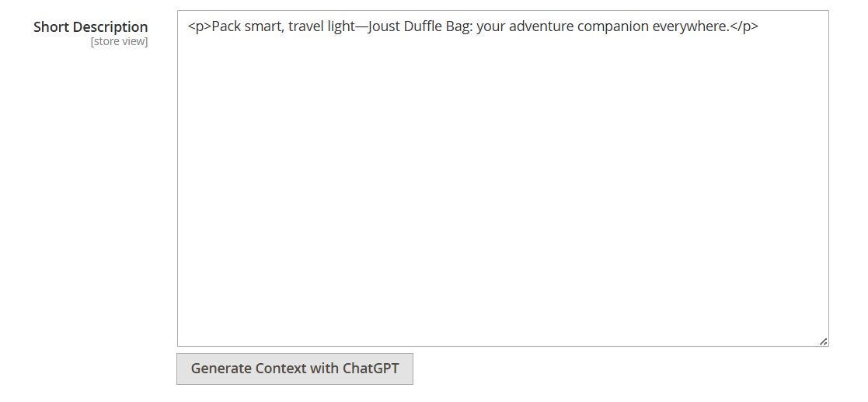The width and height of the screenshot is (868, 402).
Task: Click the Generate Context with ChatGPT button
Action: [x=295, y=369]
